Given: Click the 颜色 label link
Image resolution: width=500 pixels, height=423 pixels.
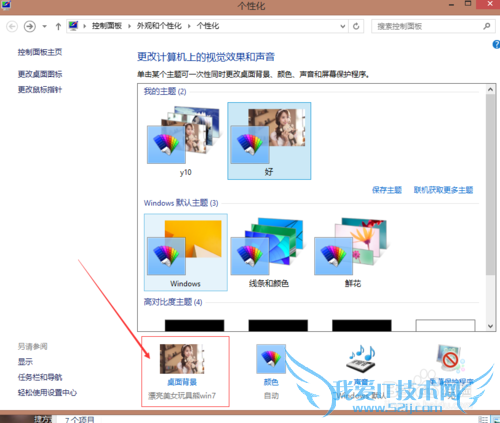Looking at the screenshot, I should [x=271, y=382].
